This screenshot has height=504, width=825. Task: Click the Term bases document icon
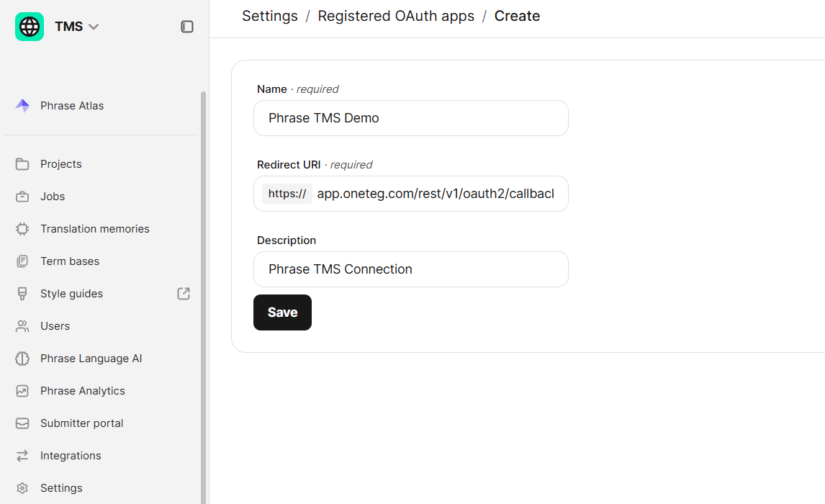tap(22, 261)
